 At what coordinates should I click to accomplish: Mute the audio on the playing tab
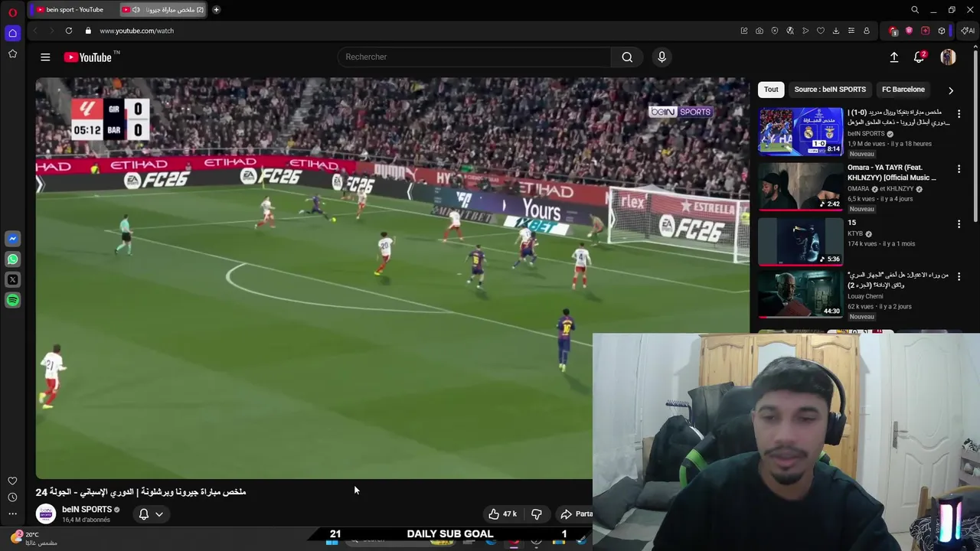[x=136, y=10]
